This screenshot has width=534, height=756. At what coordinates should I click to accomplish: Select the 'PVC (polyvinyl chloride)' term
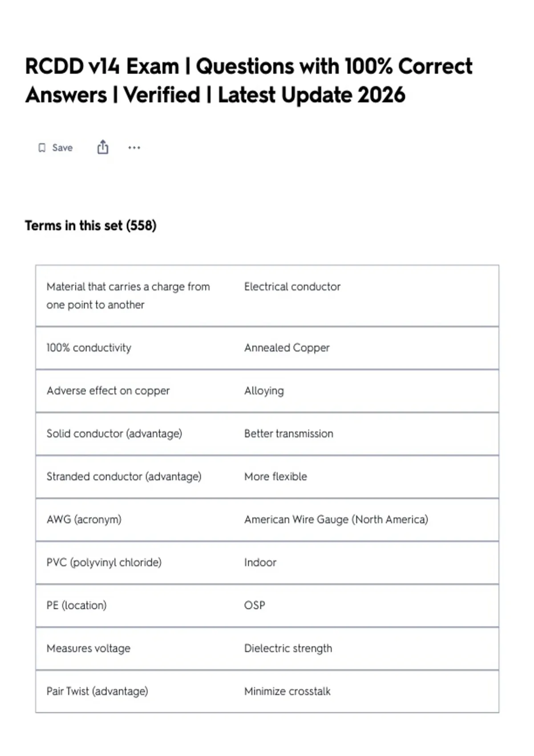point(104,563)
